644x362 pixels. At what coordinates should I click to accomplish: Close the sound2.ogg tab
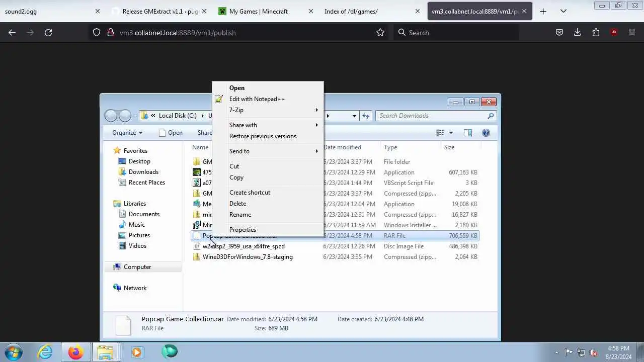coord(98,11)
